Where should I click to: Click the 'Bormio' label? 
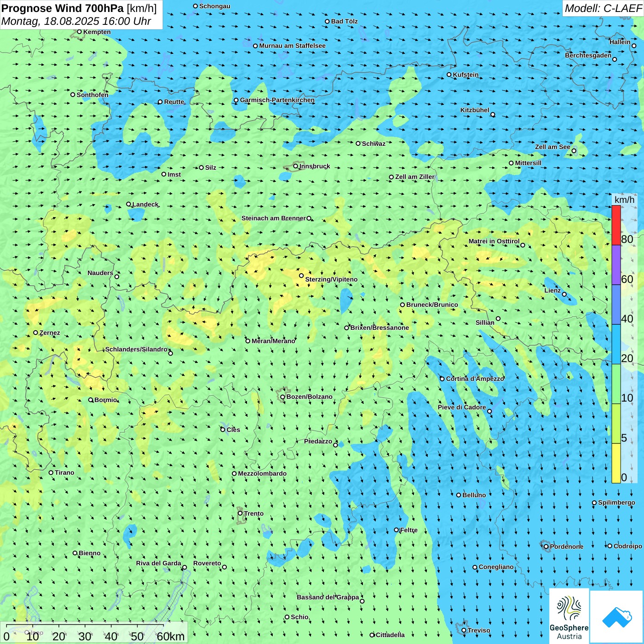tap(106, 400)
